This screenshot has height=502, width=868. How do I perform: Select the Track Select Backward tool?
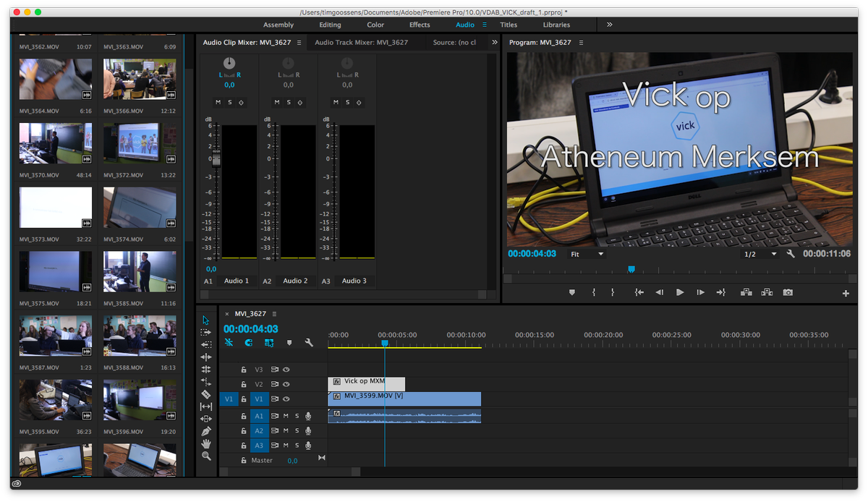point(206,344)
